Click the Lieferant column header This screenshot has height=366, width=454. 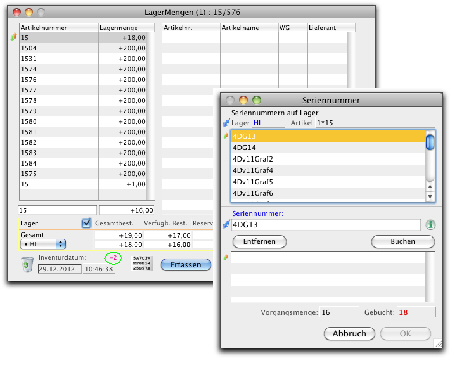pos(331,27)
